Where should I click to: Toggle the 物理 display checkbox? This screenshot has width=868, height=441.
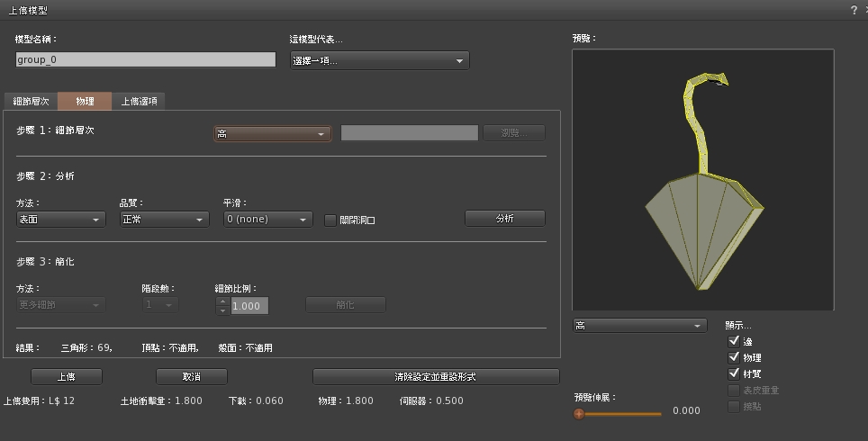point(734,357)
